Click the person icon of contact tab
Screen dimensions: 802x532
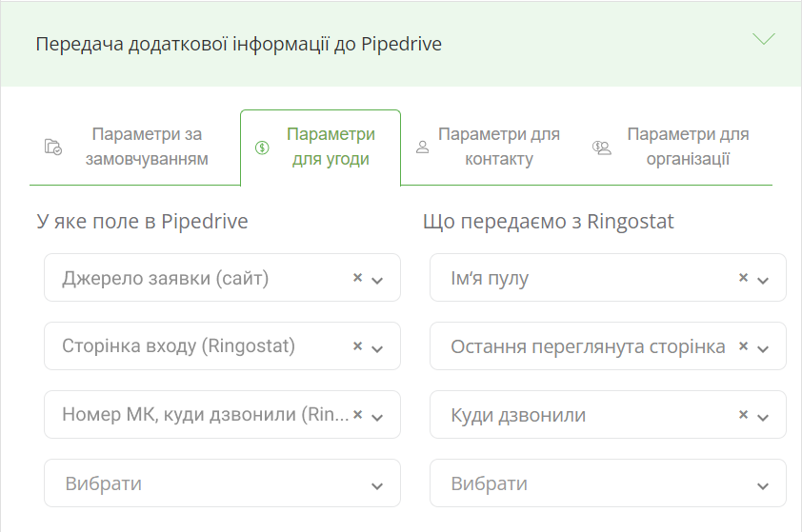423,148
